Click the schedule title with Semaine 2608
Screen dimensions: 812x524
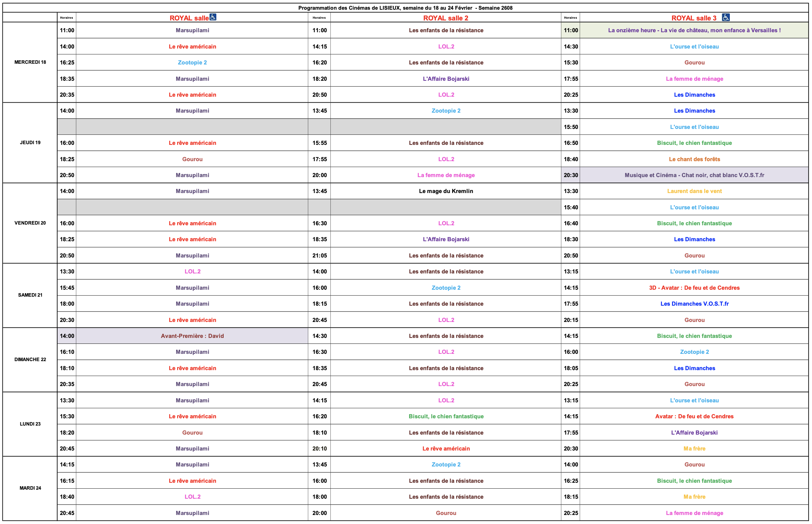[405, 8]
